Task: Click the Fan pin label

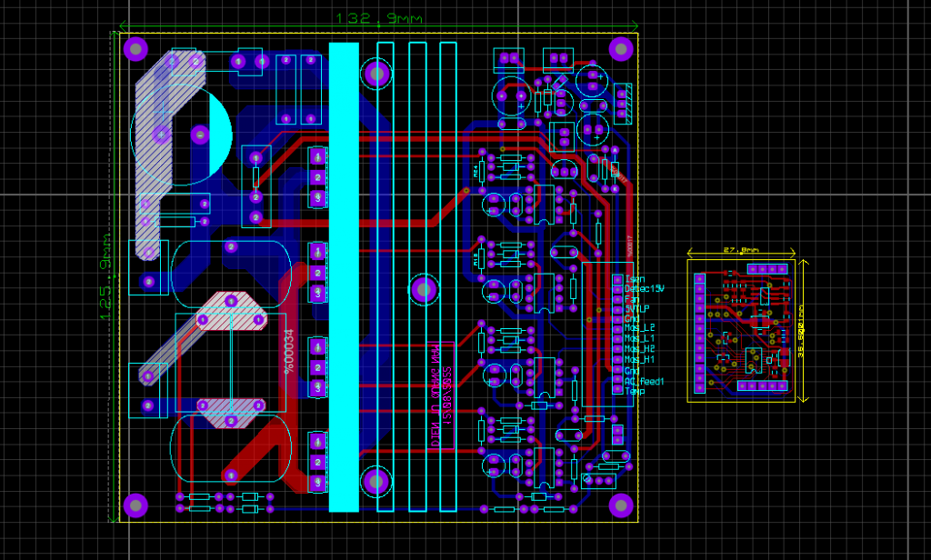Action: 632,299
